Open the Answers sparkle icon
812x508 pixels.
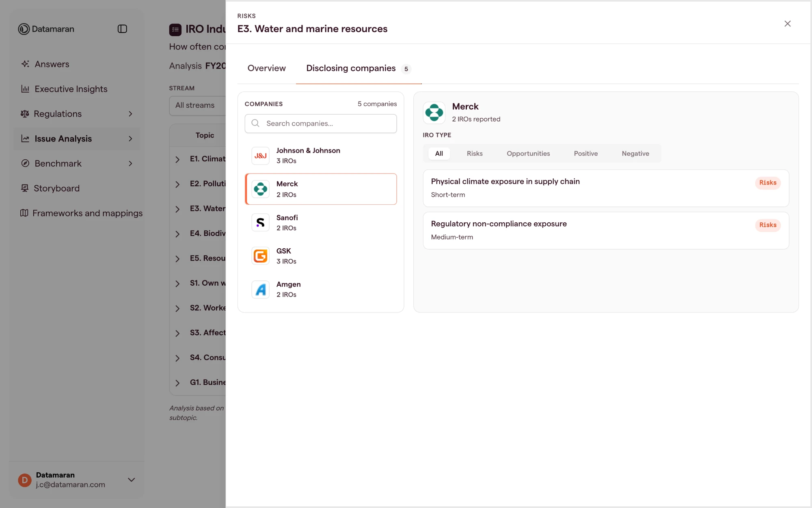25,64
